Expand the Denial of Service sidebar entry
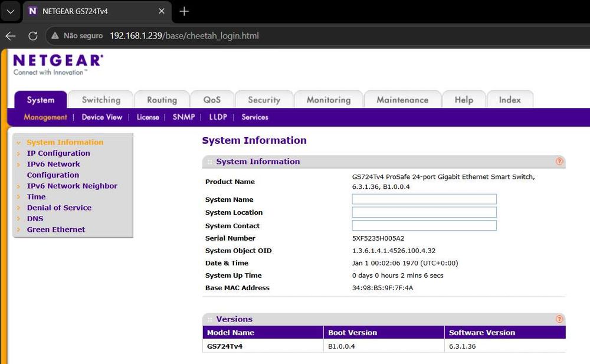The image size is (590, 364). click(x=59, y=208)
